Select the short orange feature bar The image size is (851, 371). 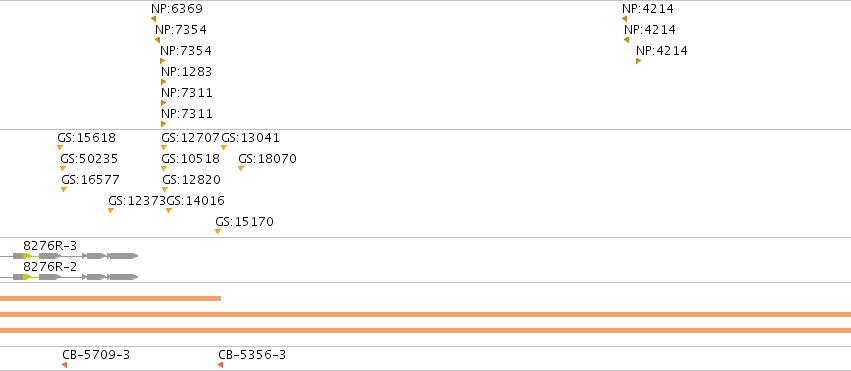point(110,298)
